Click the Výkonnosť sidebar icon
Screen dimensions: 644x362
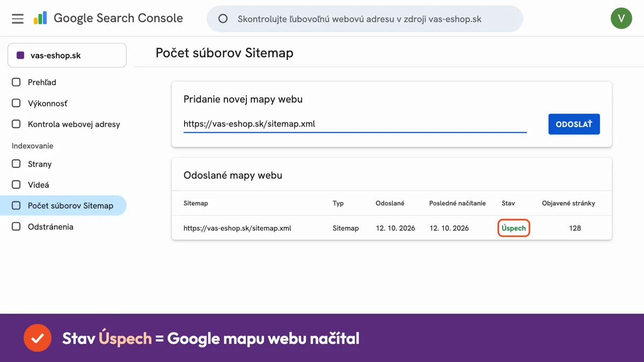(x=17, y=103)
